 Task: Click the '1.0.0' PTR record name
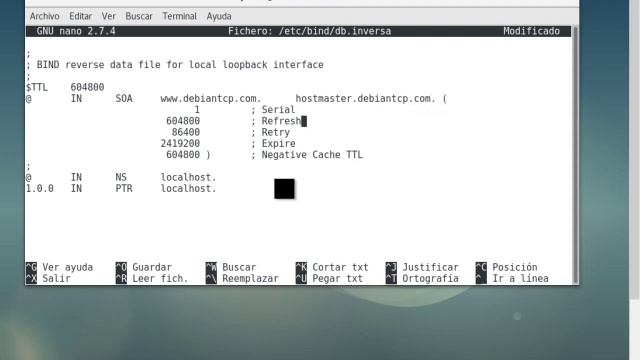point(40,189)
